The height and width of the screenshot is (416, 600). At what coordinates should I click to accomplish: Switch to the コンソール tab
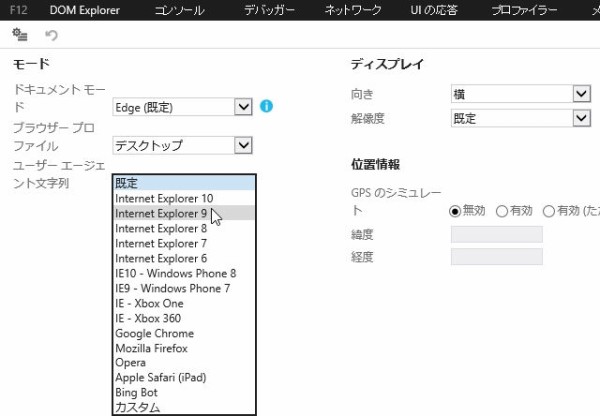point(179,10)
